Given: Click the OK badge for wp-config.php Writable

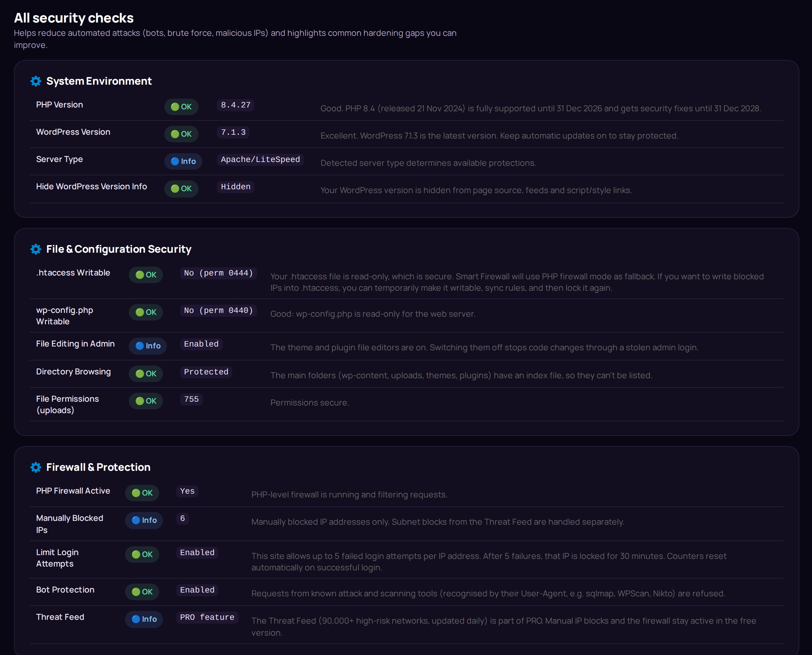Looking at the screenshot, I should 146,312.
